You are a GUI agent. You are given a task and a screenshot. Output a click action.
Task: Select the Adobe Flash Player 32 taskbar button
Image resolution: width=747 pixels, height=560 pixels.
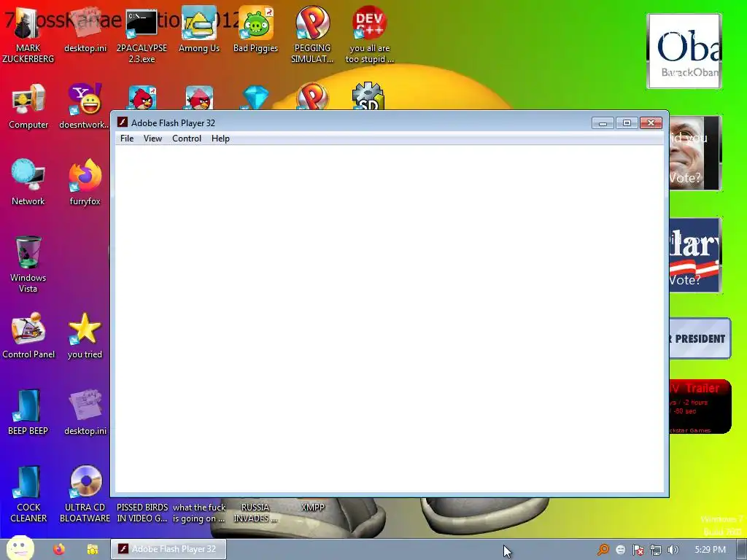pyautogui.click(x=169, y=549)
